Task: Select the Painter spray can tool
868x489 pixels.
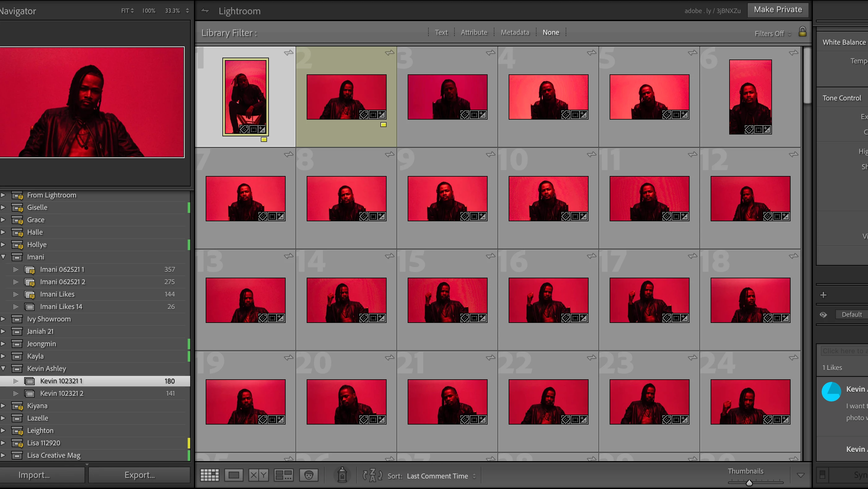Action: [x=342, y=475]
